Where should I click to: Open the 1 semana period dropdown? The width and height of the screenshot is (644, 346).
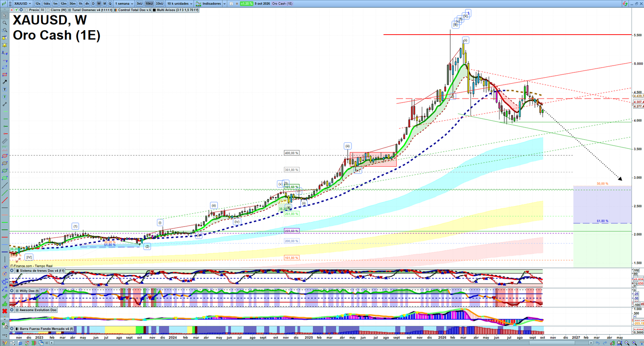click(124, 4)
